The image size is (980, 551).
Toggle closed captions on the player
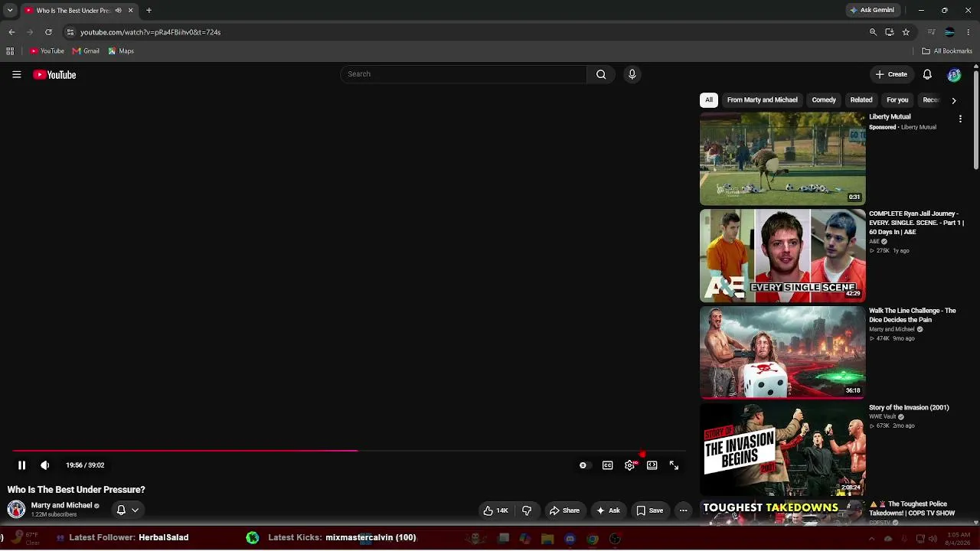607,465
